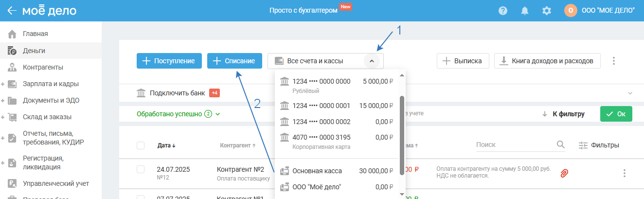Collapse the Все счета и кассы dropdown

click(372, 61)
